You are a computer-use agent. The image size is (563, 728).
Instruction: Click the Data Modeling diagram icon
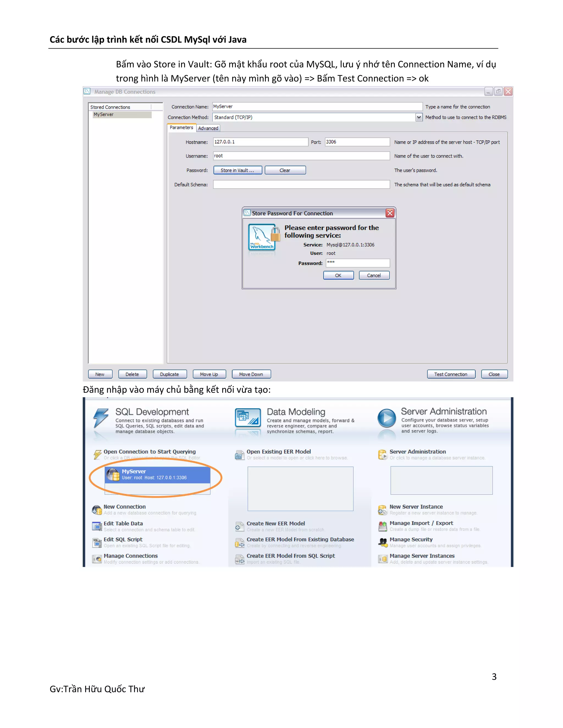248,418
